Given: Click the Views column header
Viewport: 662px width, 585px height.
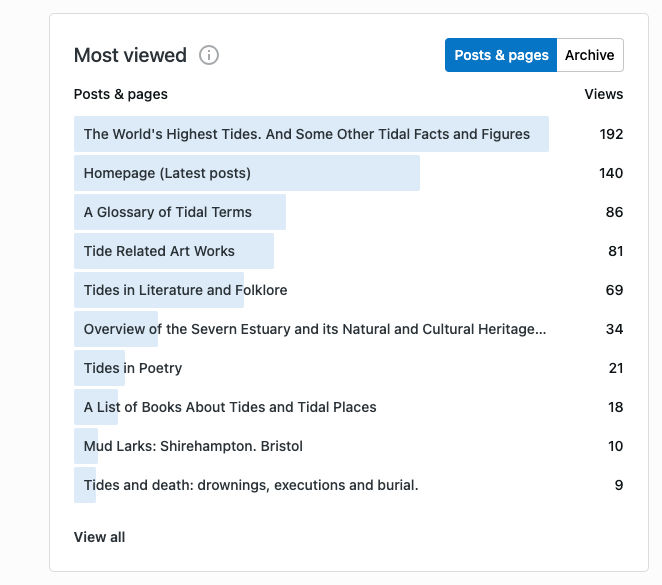Looking at the screenshot, I should [603, 94].
